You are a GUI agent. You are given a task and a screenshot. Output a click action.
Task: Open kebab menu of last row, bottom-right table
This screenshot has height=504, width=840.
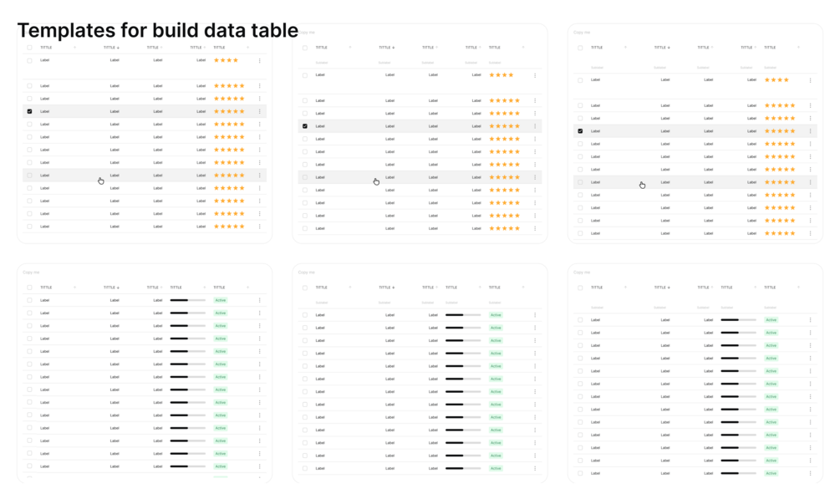[x=811, y=473]
